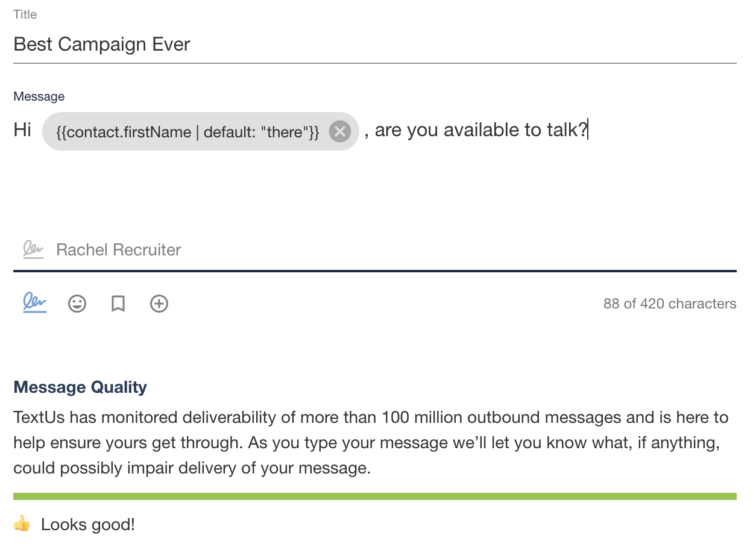
Task: Click the thumbs up quality icon
Action: pyautogui.click(x=22, y=524)
